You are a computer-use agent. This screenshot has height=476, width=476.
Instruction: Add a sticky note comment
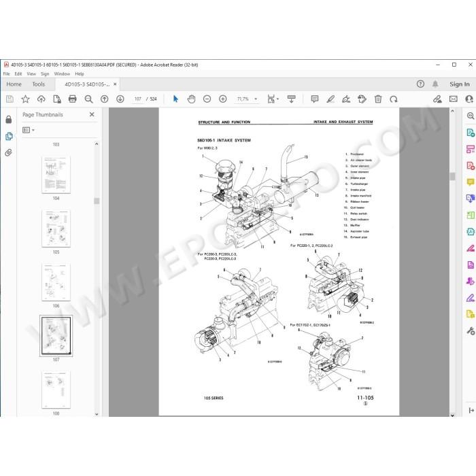(315, 99)
